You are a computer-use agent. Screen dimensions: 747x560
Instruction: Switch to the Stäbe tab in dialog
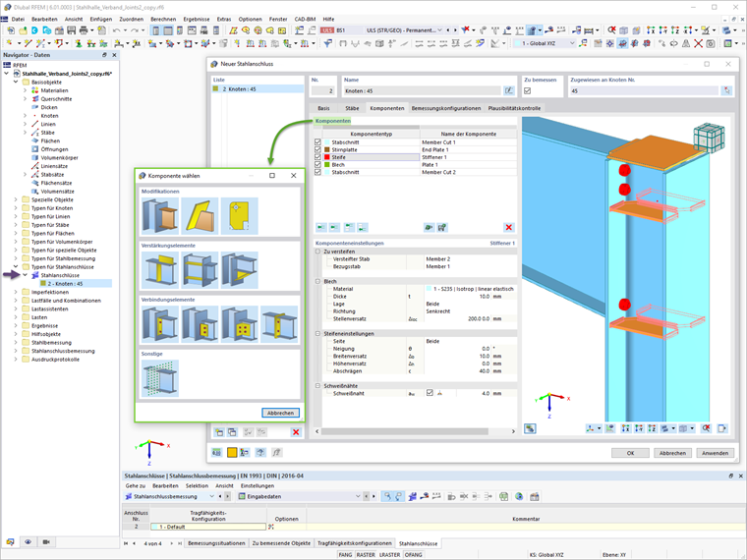coord(352,108)
